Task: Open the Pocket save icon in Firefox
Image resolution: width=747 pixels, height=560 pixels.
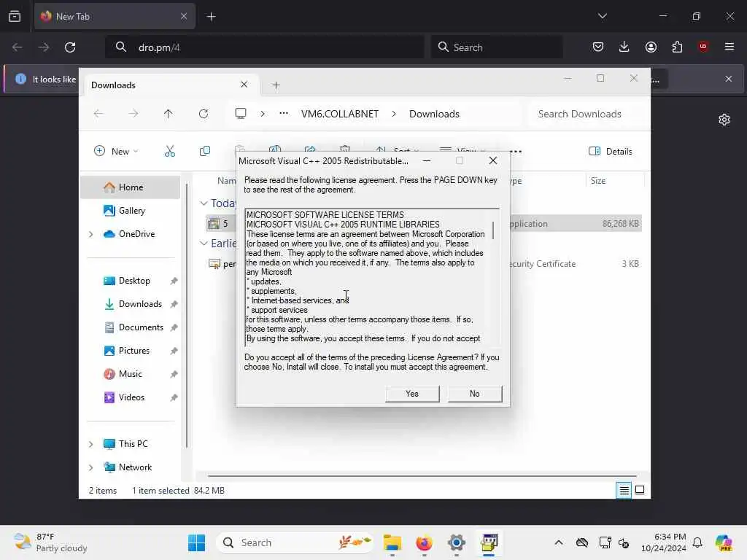Action: [x=598, y=47]
